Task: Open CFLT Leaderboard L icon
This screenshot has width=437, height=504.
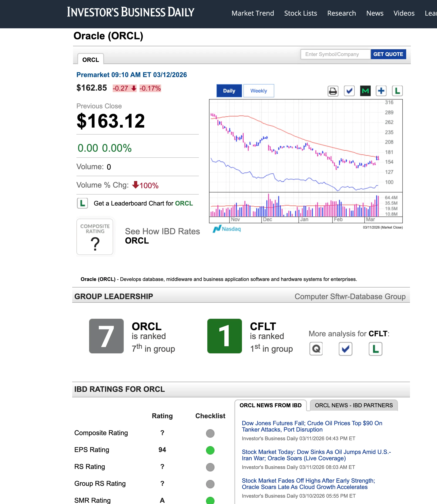Action: coord(375,349)
